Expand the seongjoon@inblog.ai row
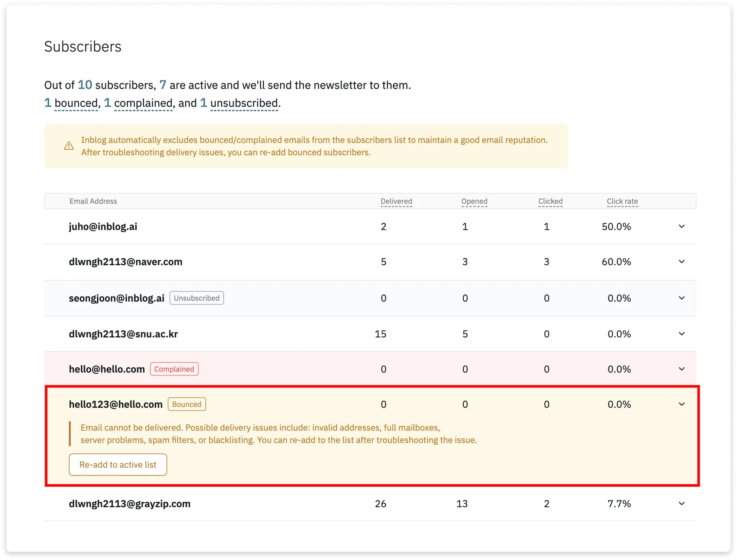Screen dimensions: 737x560 [682, 298]
